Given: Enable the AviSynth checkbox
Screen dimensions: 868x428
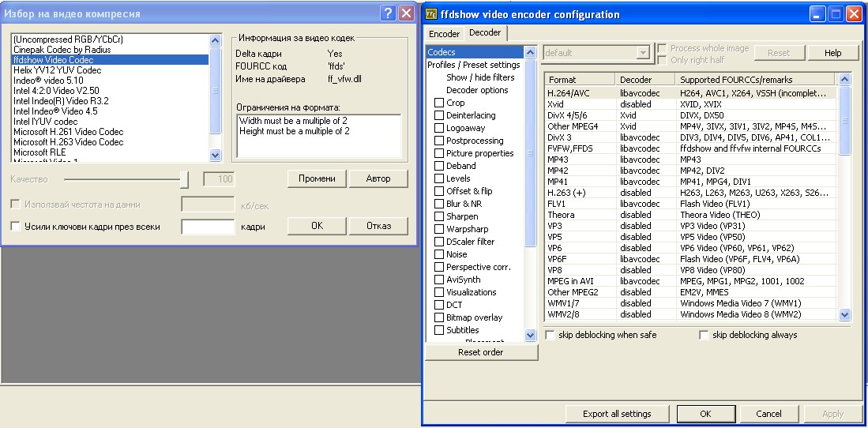Looking at the screenshot, I should pyautogui.click(x=439, y=280).
